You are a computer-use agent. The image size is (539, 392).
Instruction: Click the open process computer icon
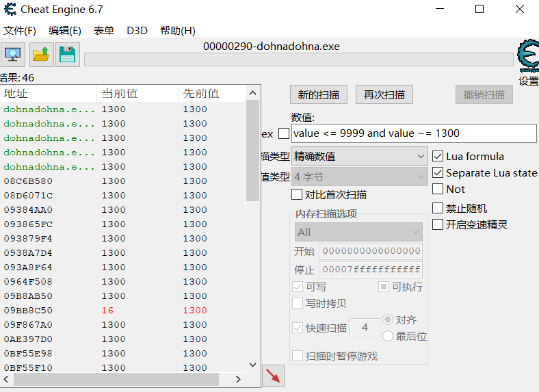pyautogui.click(x=13, y=55)
